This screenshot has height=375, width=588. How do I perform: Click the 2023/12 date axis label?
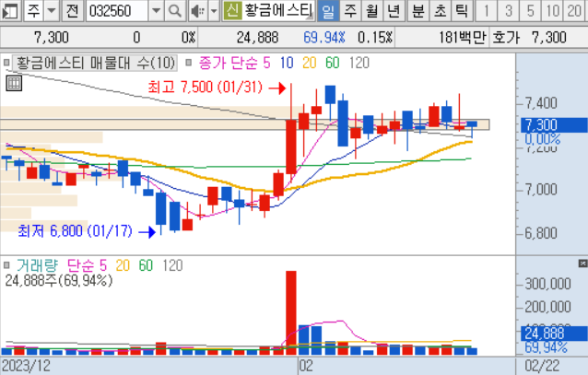click(26, 366)
